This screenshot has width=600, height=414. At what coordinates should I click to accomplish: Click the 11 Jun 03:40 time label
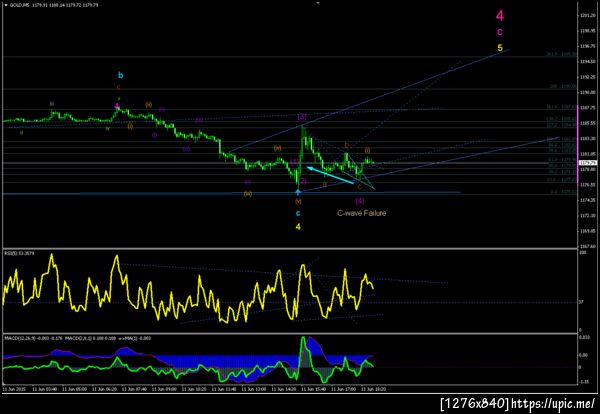(45, 389)
